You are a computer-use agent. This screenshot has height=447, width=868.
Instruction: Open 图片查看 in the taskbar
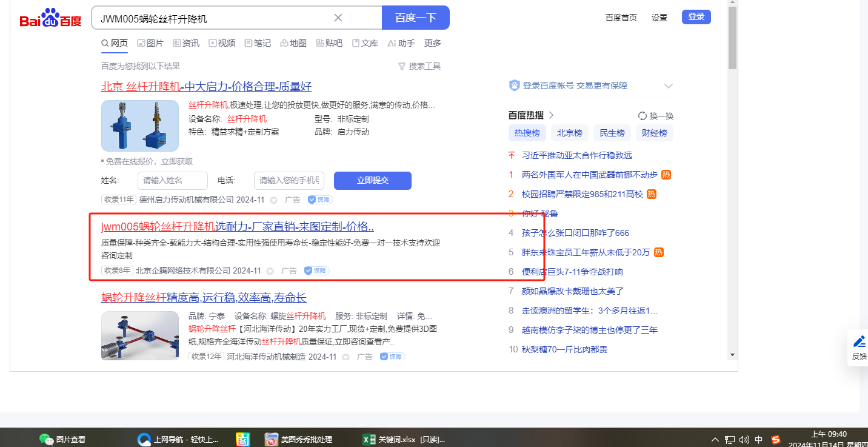pos(62,439)
